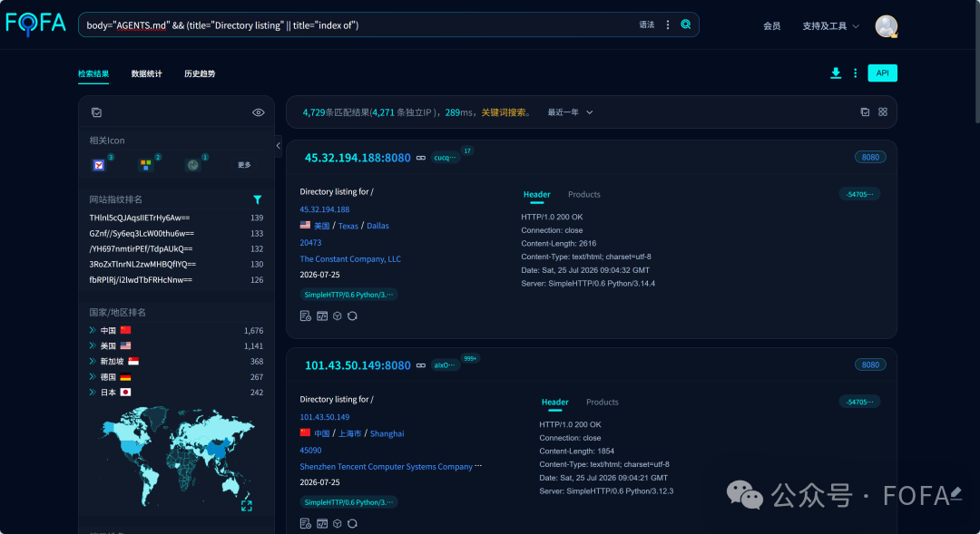
Task: Click 更多 to show more icons
Action: (x=244, y=165)
